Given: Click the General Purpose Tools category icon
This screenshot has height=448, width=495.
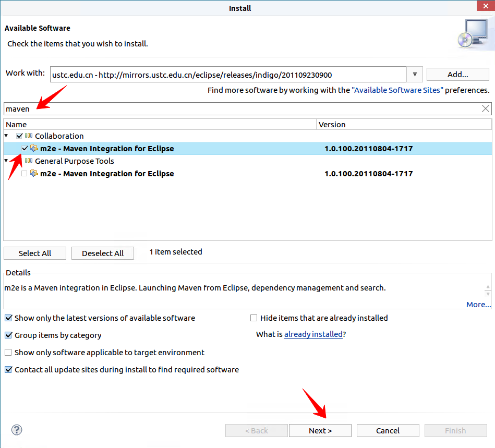Looking at the screenshot, I should (x=29, y=161).
